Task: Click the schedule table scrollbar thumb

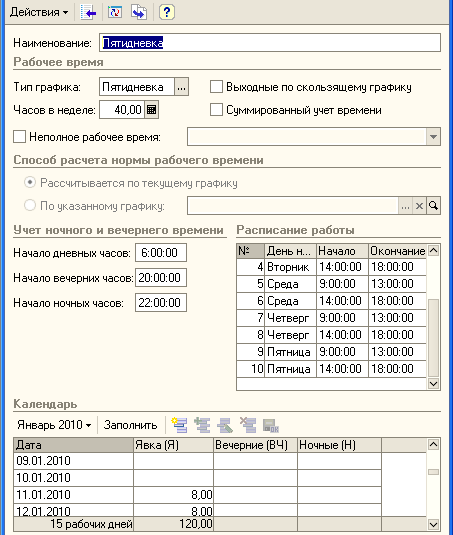Action: 433,338
